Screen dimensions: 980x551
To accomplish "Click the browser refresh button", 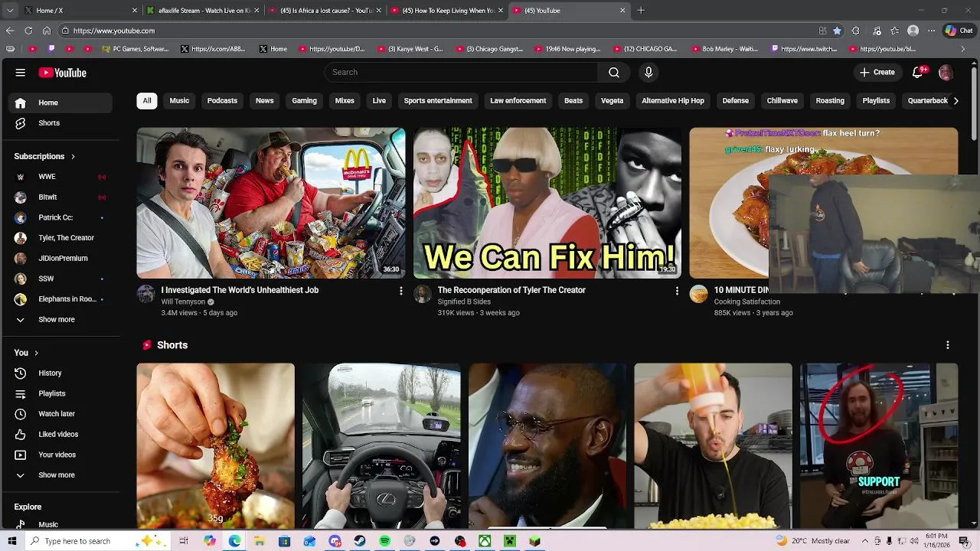I will click(x=28, y=31).
